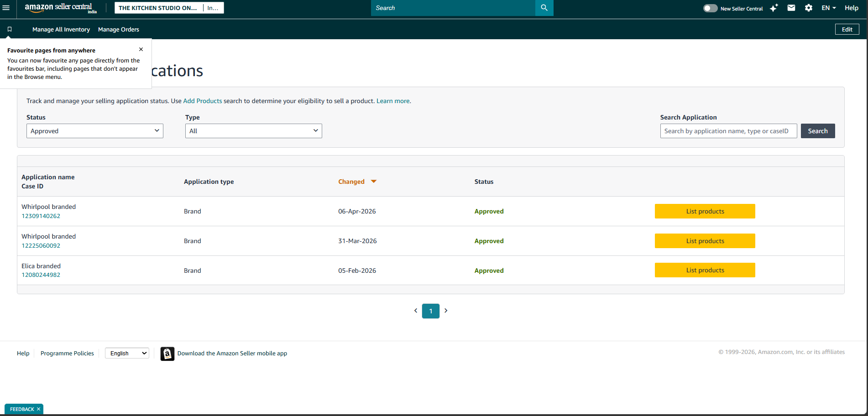
Task: Dismiss the Feedback tab with X
Action: point(39,409)
